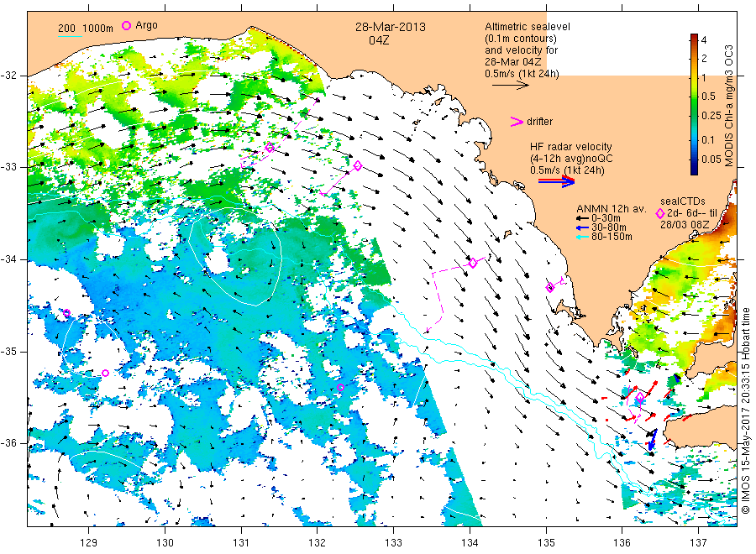Click the -32 latitude axis label
The image size is (756, 554).
[8, 76]
